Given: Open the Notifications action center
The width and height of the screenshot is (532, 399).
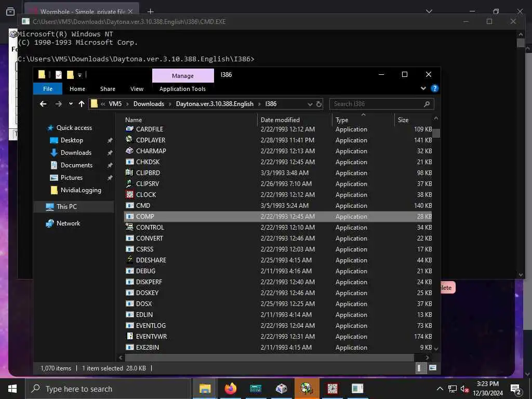Looking at the screenshot, I should (516, 389).
